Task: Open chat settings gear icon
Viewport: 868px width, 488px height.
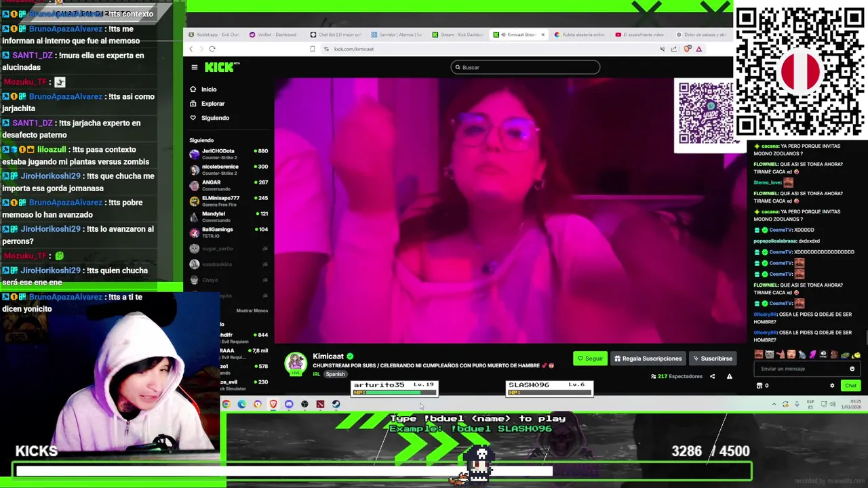Action: point(832,386)
